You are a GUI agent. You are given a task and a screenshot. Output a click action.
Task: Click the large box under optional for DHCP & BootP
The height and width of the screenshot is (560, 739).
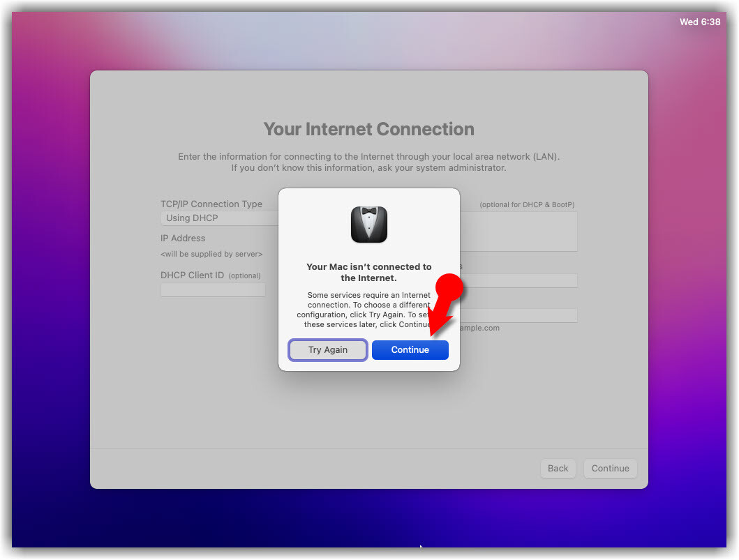click(518, 232)
